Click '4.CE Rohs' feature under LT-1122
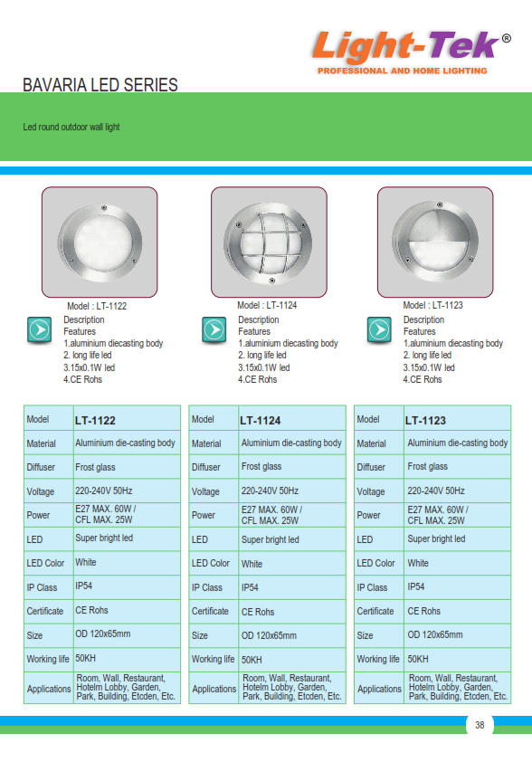Image resolution: width=532 pixels, height=762 pixels. pyautogui.click(x=82, y=379)
